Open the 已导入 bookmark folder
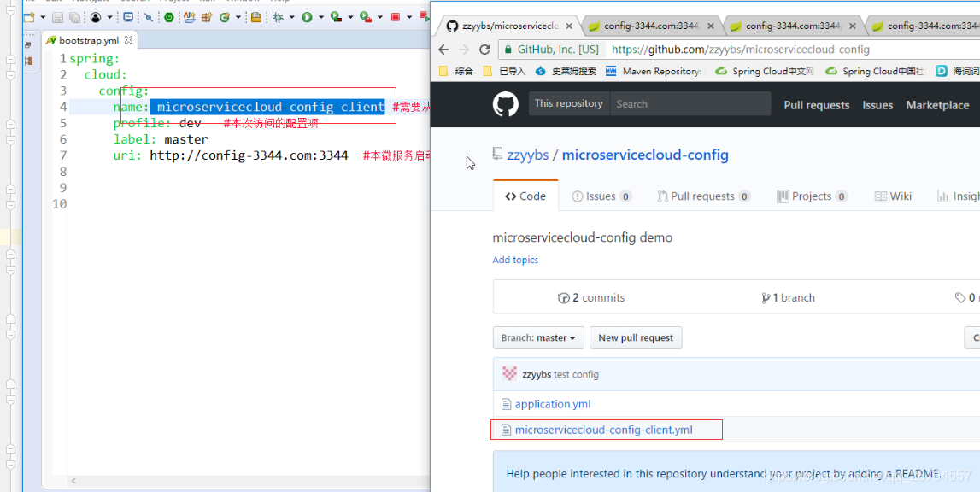 504,71
